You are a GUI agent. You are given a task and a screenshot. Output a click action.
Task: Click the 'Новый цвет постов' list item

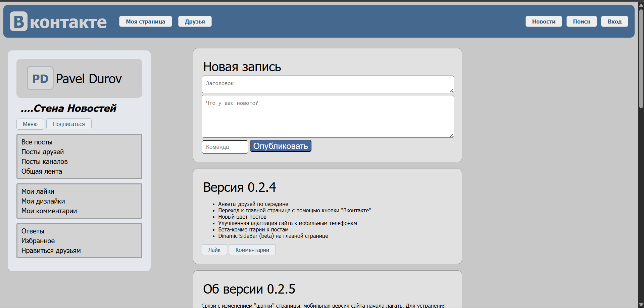pyautogui.click(x=242, y=217)
